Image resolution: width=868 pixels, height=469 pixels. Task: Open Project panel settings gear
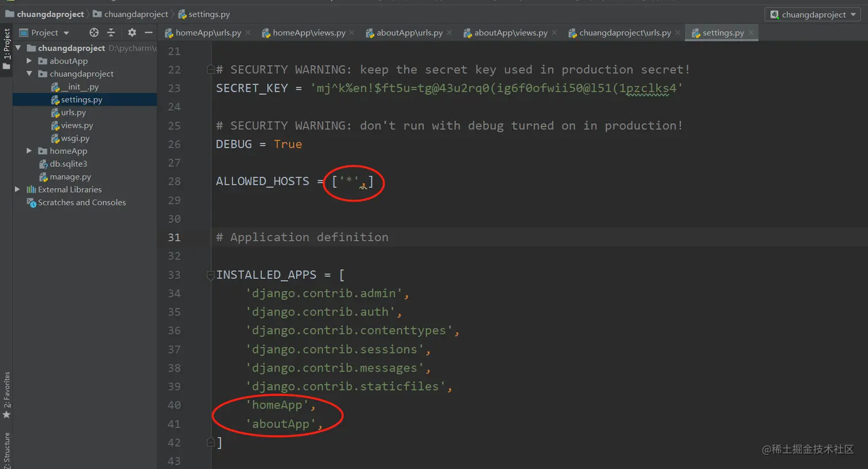[x=132, y=33]
